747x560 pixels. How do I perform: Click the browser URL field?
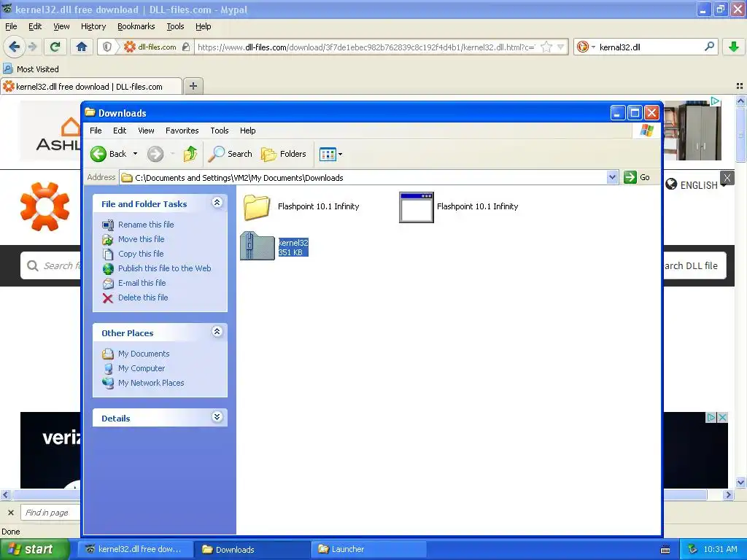point(366,47)
